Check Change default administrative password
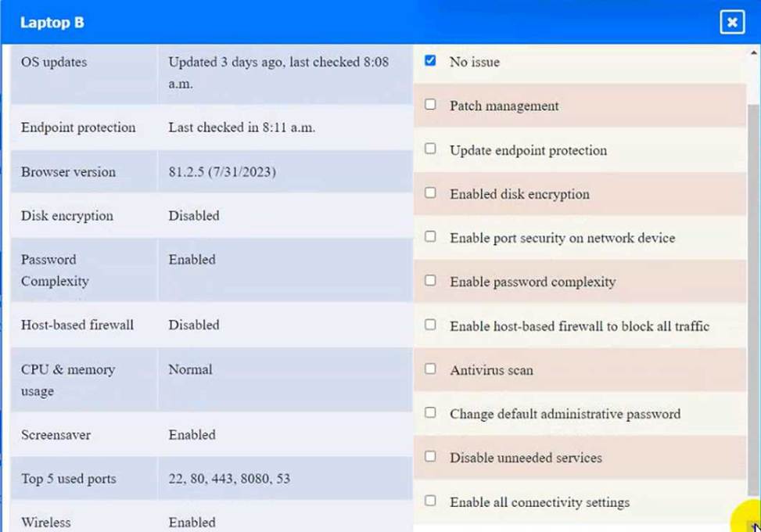 (x=430, y=412)
